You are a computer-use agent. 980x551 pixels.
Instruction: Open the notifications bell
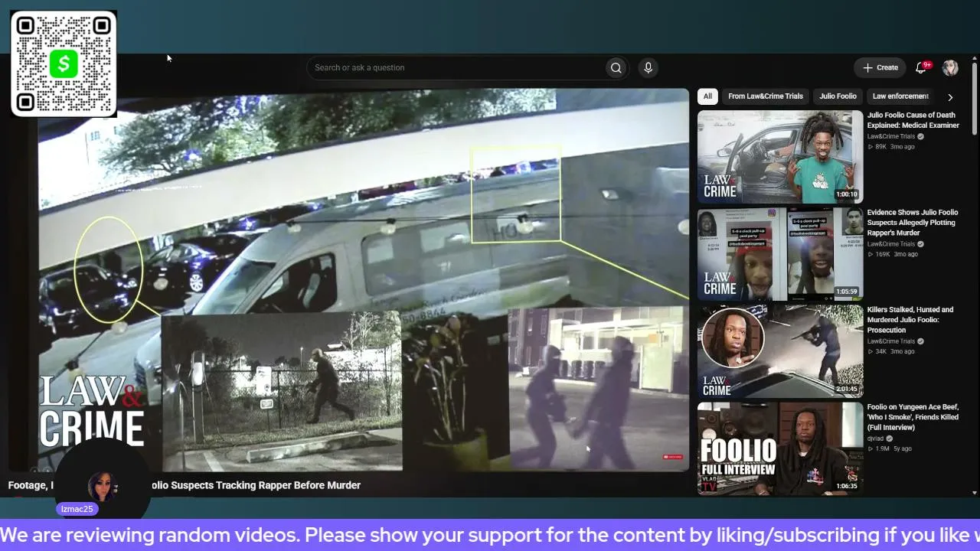tap(922, 68)
